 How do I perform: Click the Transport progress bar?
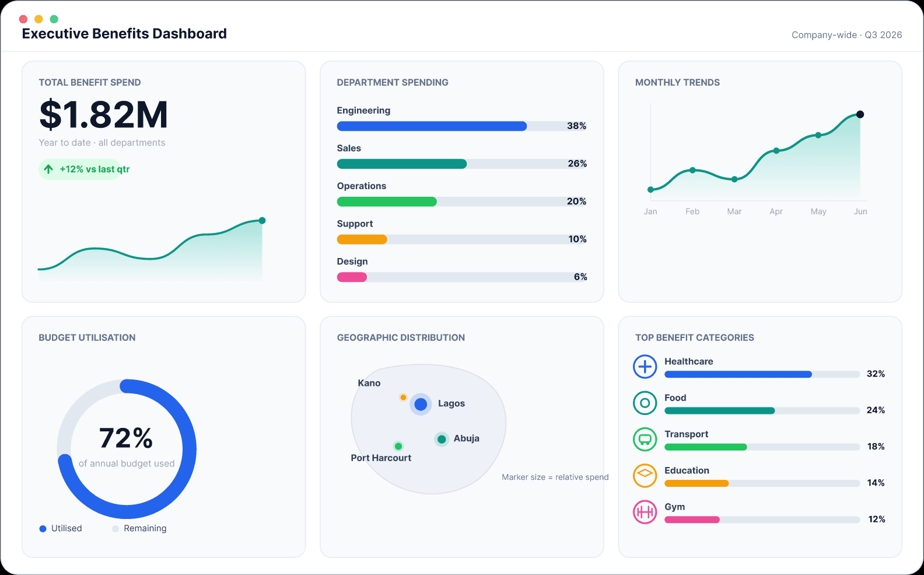tap(762, 447)
